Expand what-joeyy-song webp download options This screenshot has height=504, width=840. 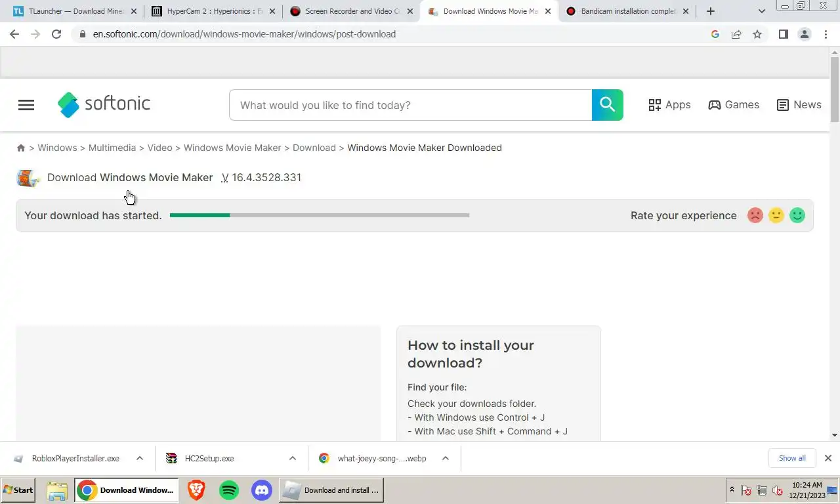pos(446,459)
